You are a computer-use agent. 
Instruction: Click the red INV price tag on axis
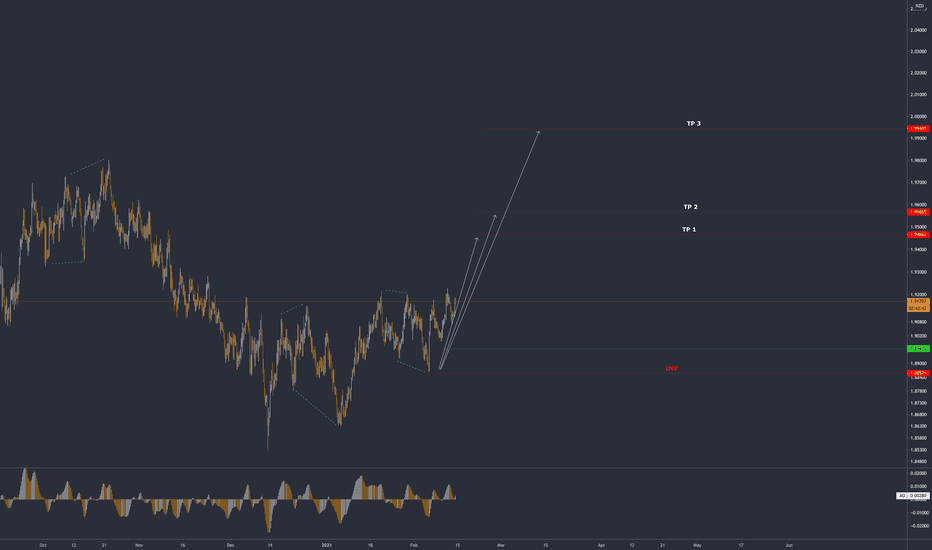click(x=918, y=373)
